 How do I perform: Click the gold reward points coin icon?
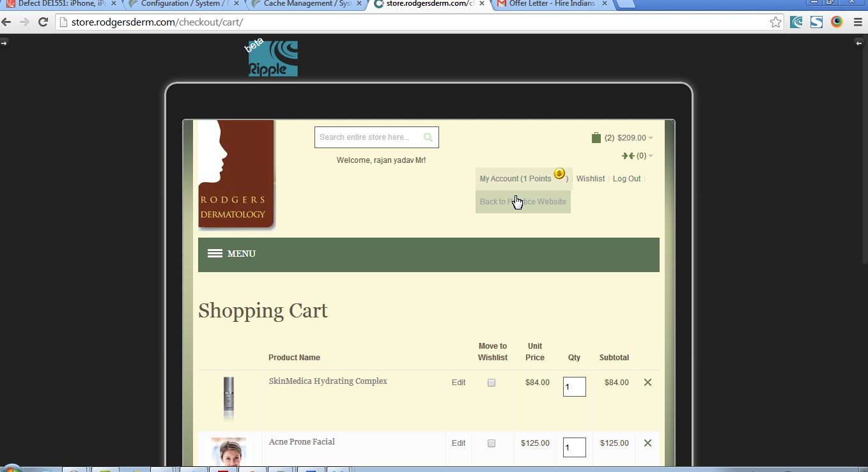(559, 173)
